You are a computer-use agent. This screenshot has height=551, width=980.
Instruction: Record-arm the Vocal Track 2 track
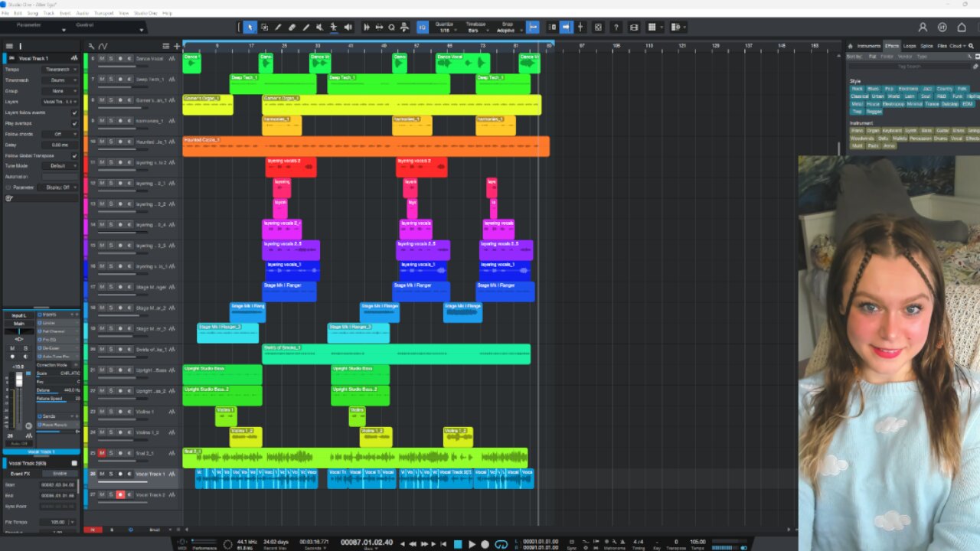pyautogui.click(x=120, y=495)
